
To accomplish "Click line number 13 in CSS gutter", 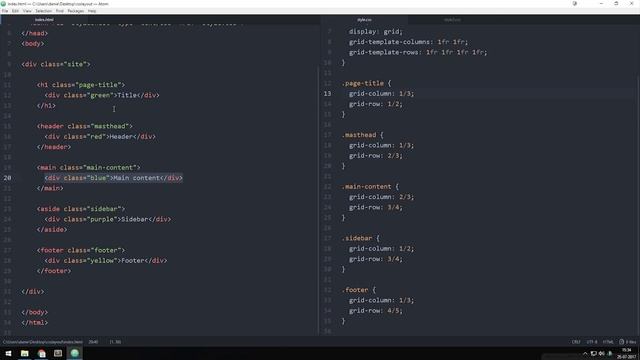I will (327, 93).
